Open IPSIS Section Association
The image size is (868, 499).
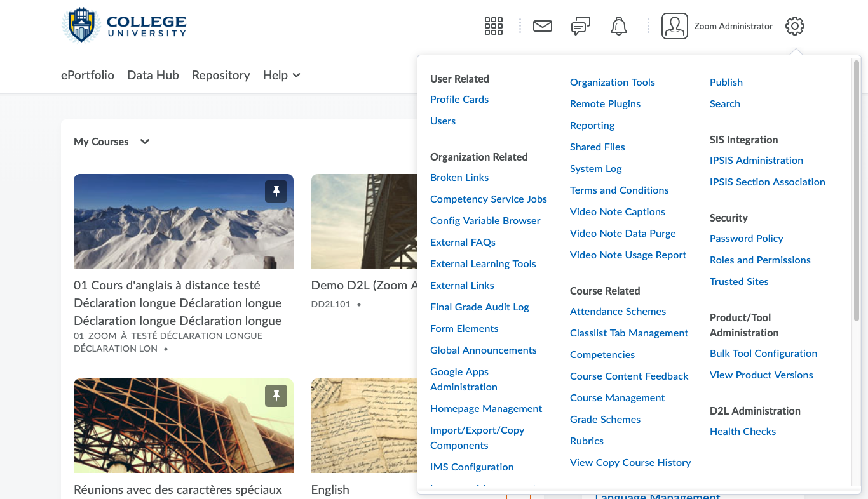point(768,182)
